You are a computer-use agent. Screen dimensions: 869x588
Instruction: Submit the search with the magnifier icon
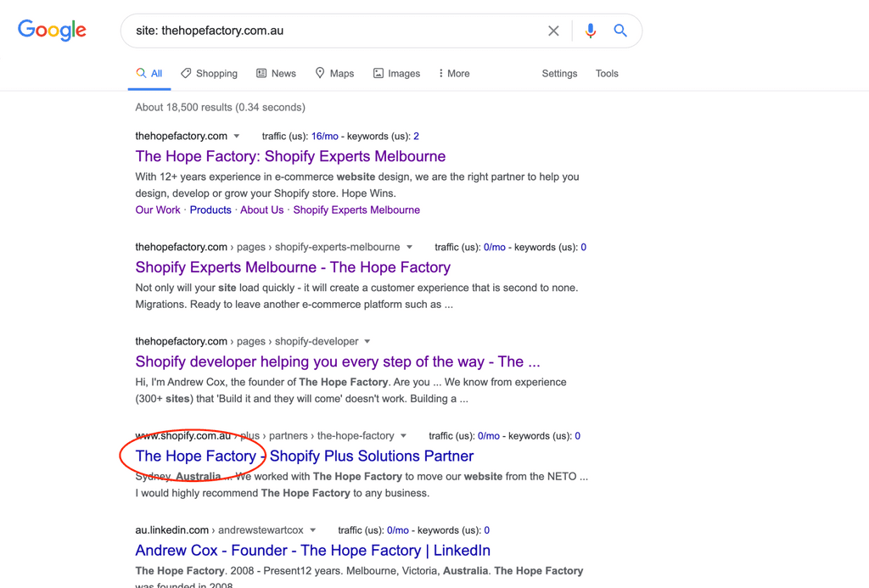620,31
